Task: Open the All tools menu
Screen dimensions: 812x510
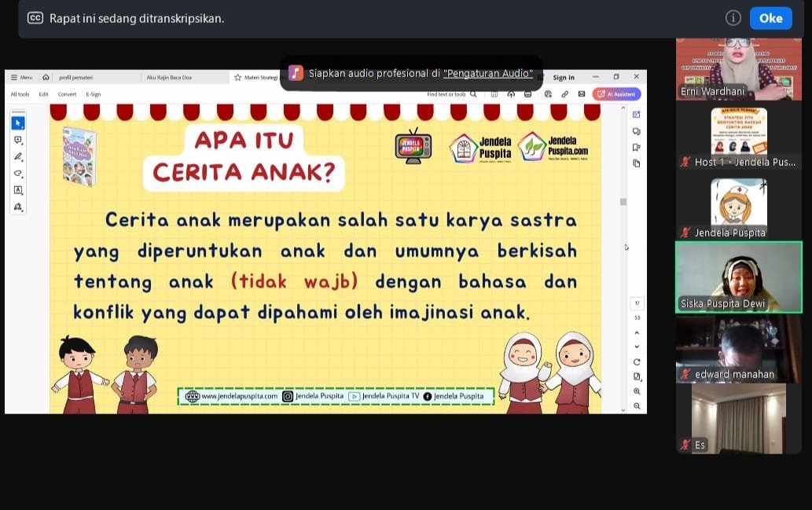Action: [20, 94]
